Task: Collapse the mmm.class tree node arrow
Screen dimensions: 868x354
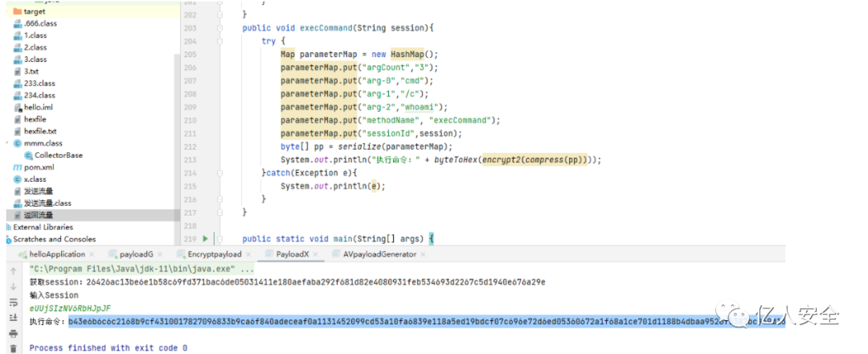Action: pos(8,143)
